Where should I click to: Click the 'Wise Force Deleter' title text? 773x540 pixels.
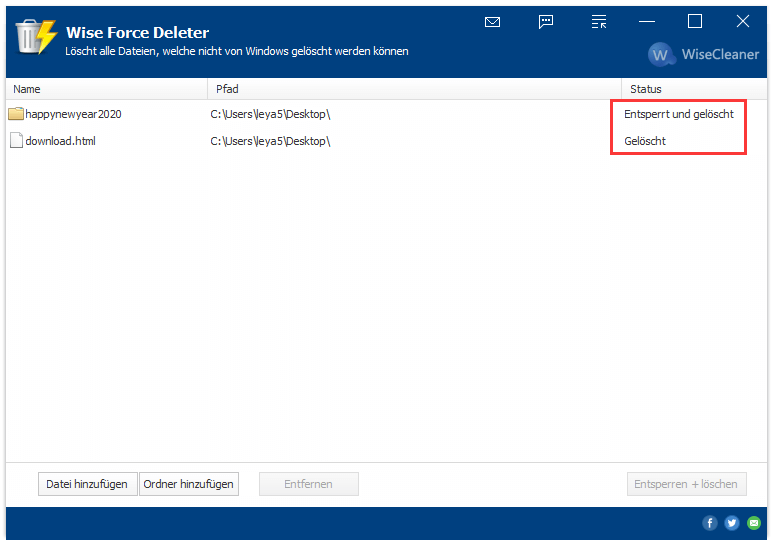(x=138, y=33)
